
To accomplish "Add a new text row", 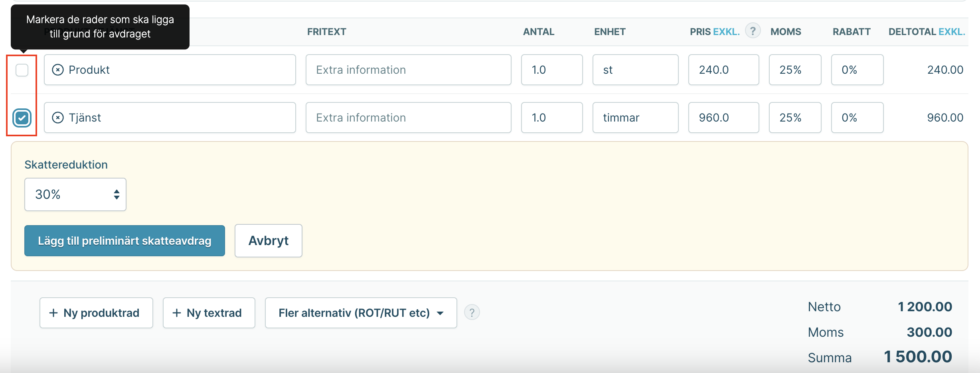I will (x=209, y=313).
